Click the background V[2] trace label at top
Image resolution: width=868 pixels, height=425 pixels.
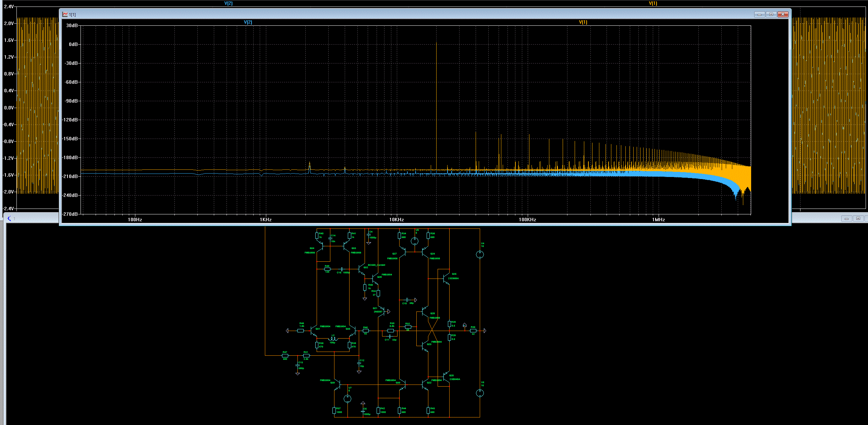pyautogui.click(x=228, y=3)
